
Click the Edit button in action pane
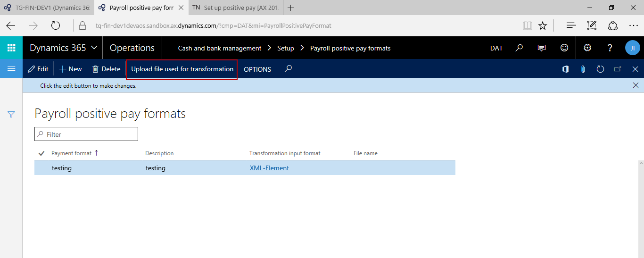tap(38, 69)
